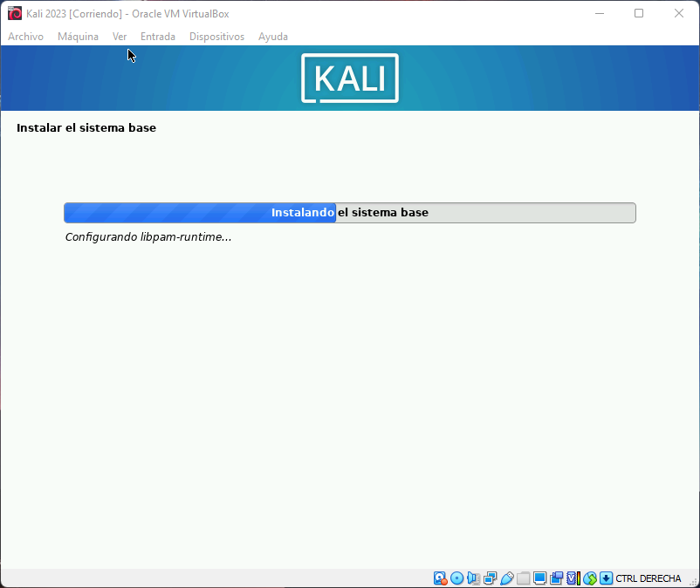Click the audio speaker status icon
Image resolution: width=700 pixels, height=588 pixels.
coord(473,578)
